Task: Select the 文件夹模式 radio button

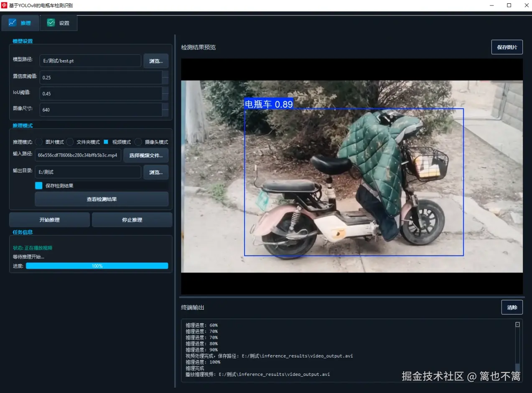Action: point(70,142)
